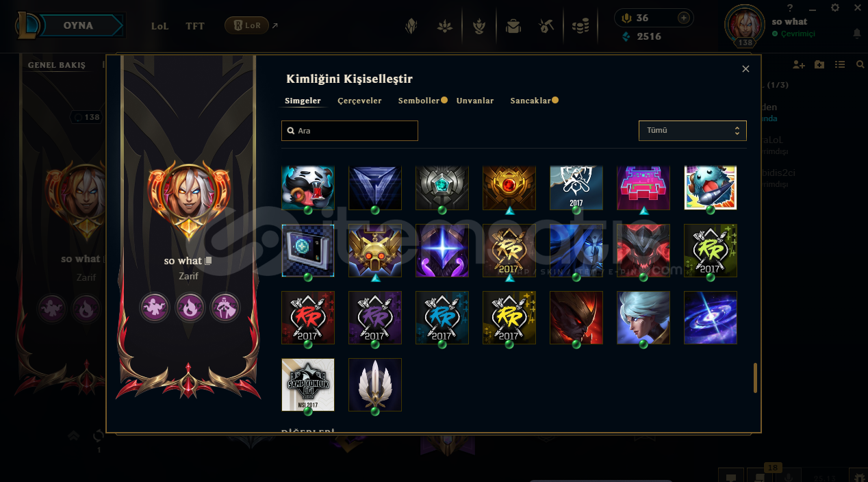Open the Store coins icon

(580, 27)
